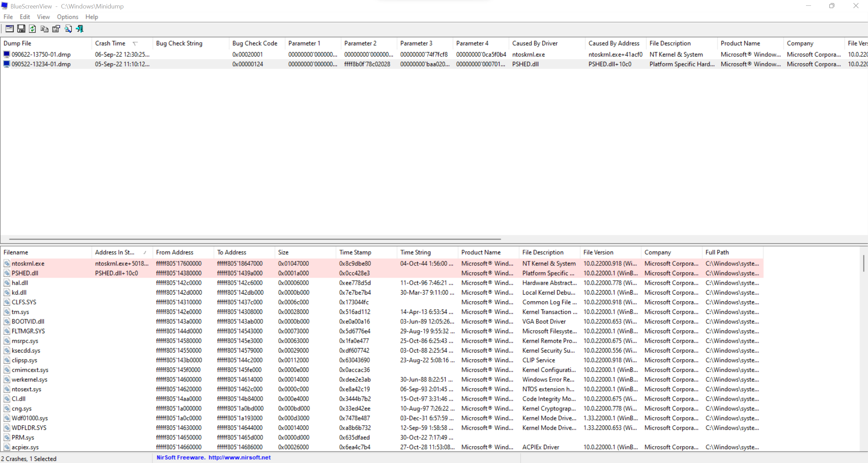Open the View menu

(x=43, y=17)
